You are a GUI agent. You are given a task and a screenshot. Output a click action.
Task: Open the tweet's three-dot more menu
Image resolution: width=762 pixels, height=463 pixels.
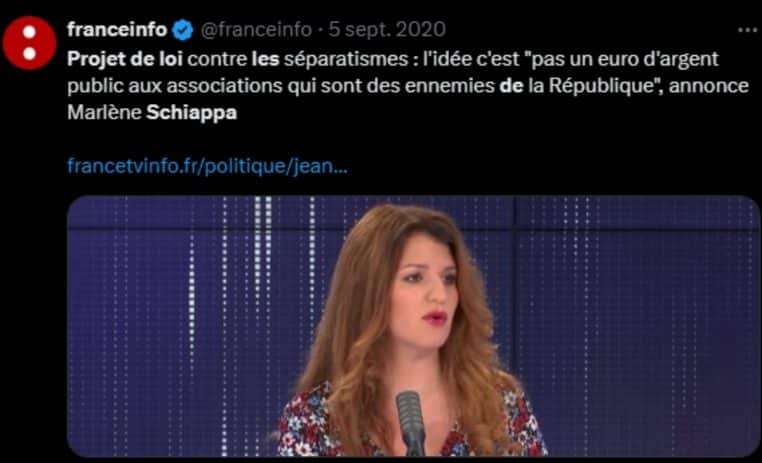tap(747, 30)
